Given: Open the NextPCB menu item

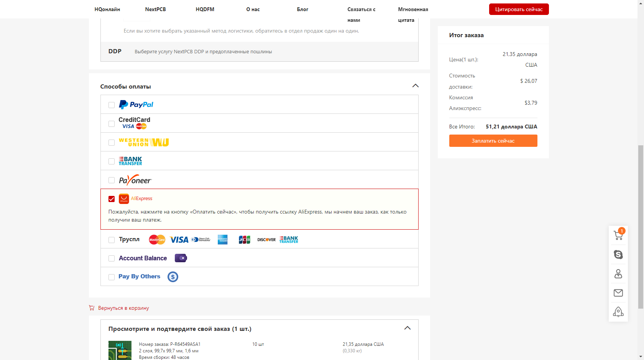Looking at the screenshot, I should 156,9.
